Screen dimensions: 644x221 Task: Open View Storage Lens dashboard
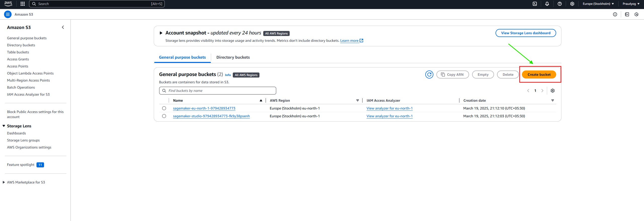(x=525, y=33)
